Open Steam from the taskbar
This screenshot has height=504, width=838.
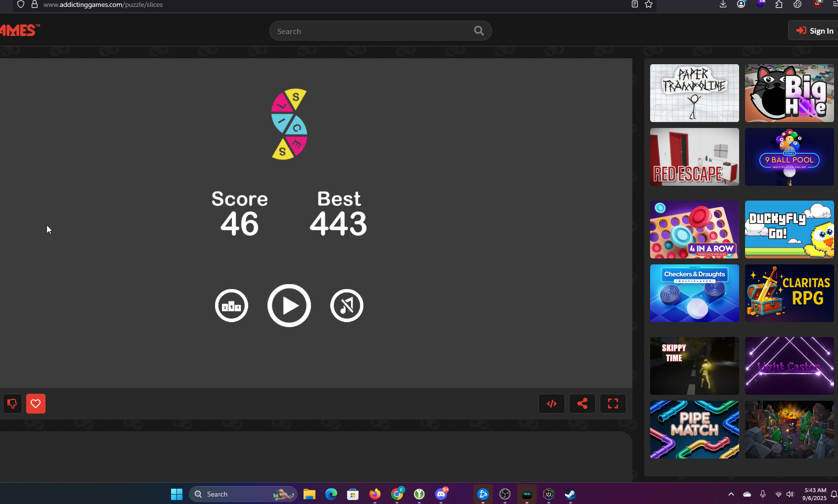pyautogui.click(x=570, y=494)
